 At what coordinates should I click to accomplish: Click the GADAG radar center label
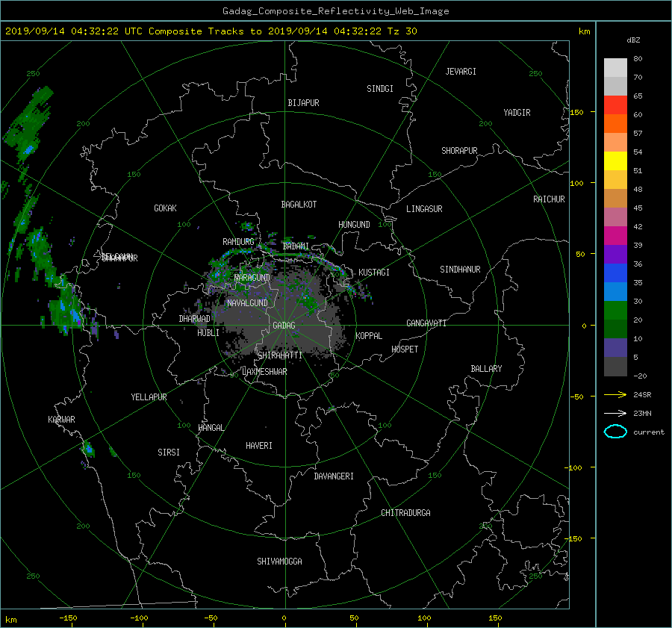pyautogui.click(x=284, y=326)
